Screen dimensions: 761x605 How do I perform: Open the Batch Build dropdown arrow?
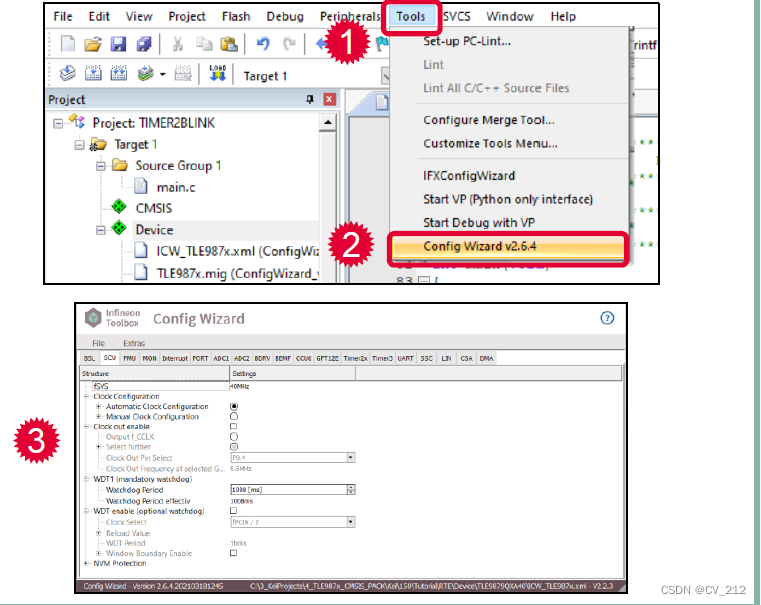click(x=163, y=74)
